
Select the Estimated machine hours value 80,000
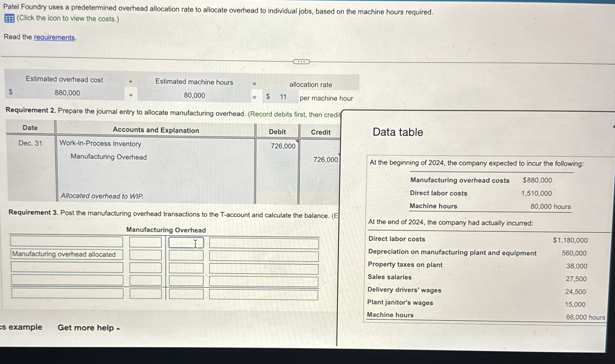point(195,96)
